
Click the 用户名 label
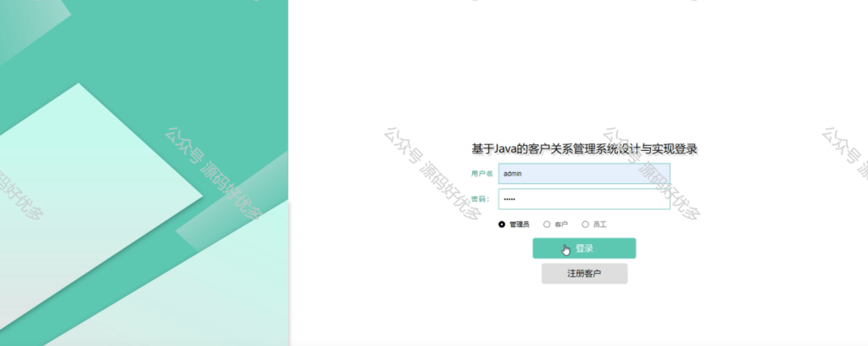point(481,173)
